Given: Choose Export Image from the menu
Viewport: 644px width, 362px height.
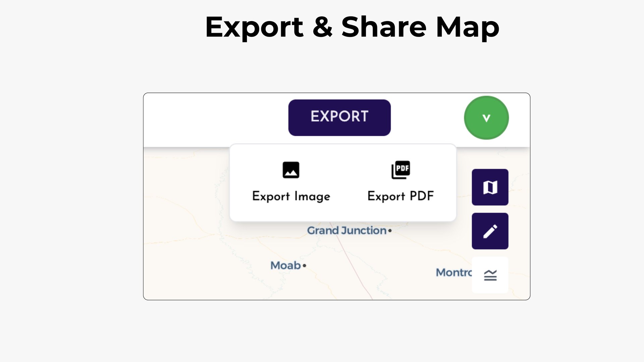Looking at the screenshot, I should click(x=291, y=196).
